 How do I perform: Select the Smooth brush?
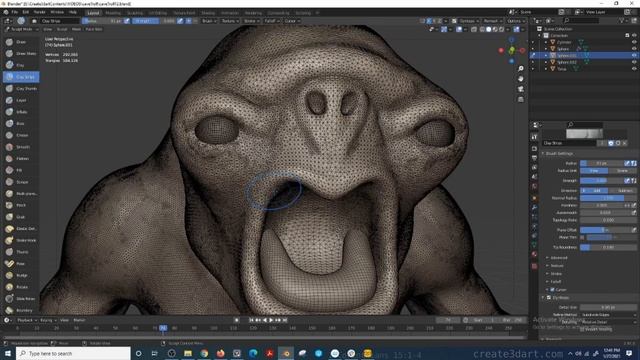(21, 147)
